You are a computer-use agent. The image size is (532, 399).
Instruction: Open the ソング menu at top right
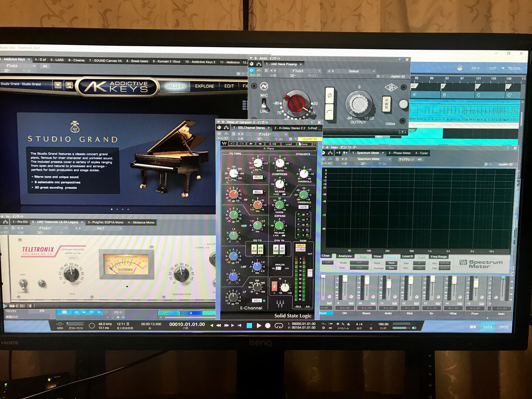click(x=492, y=68)
